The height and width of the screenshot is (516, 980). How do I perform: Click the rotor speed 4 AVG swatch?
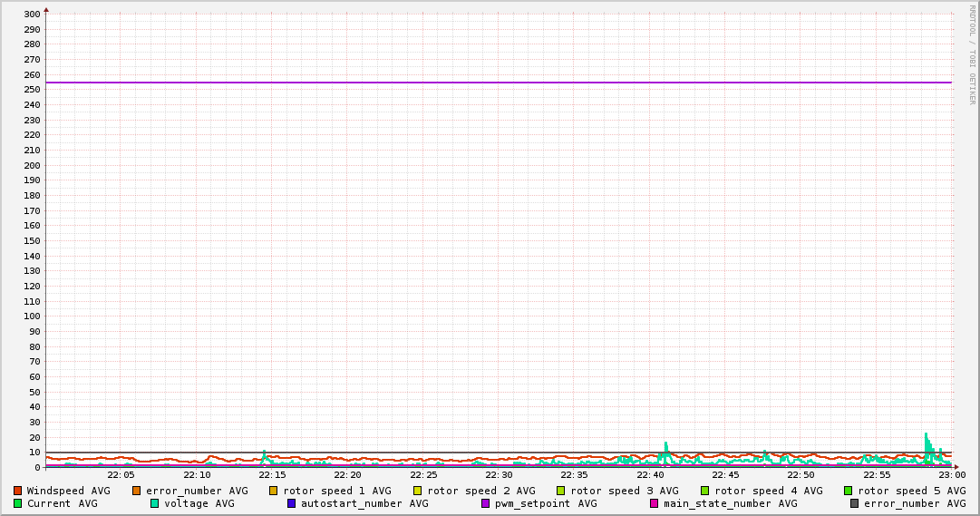tap(704, 491)
